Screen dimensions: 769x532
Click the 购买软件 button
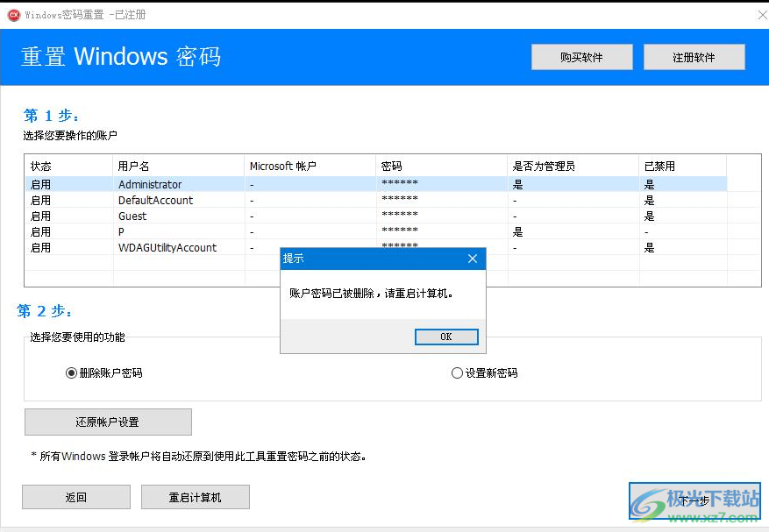click(x=581, y=57)
